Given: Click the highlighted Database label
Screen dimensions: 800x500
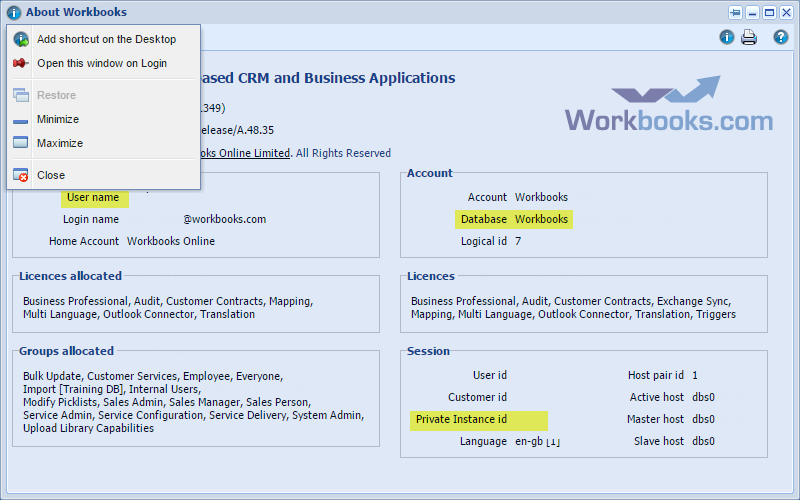Looking at the screenshot, I should click(484, 219).
